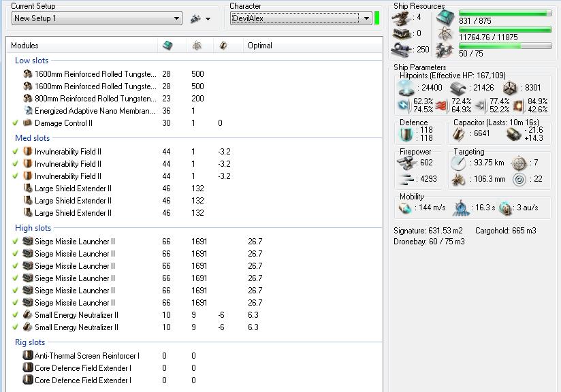Click the scan resolution icon
The width and height of the screenshot is (561, 392).
[x=458, y=179]
